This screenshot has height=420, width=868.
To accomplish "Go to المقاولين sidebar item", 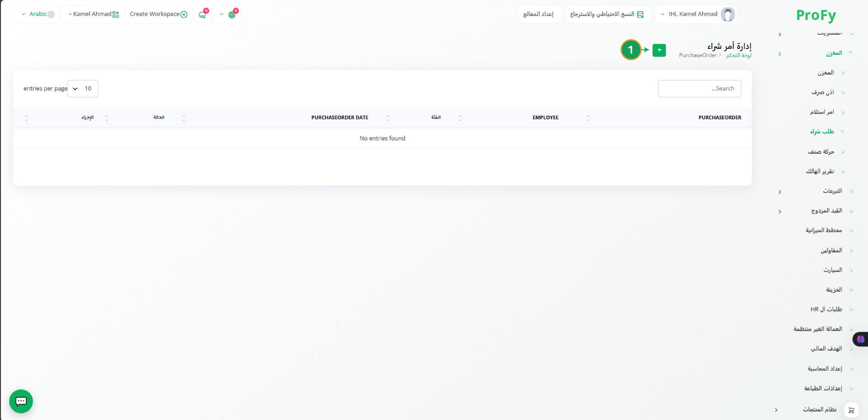I will coord(831,250).
